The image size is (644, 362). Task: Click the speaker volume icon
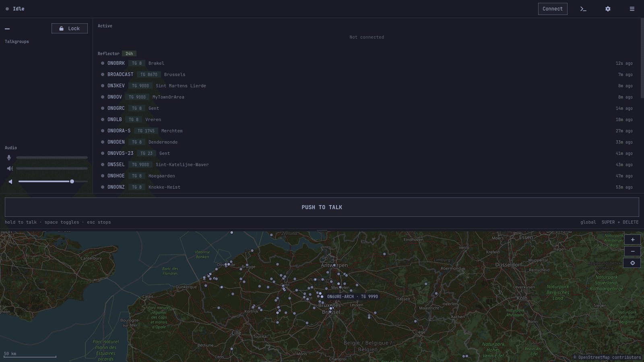click(10, 182)
